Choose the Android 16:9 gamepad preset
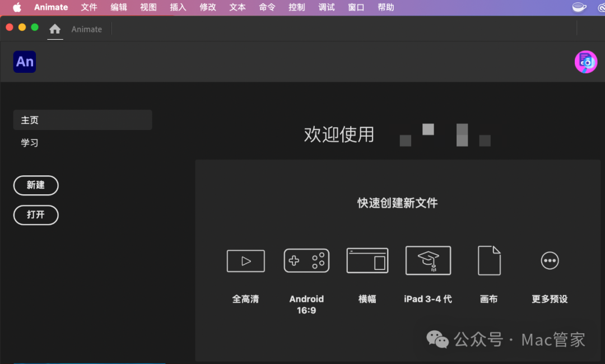The height and width of the screenshot is (364, 605). point(306,260)
